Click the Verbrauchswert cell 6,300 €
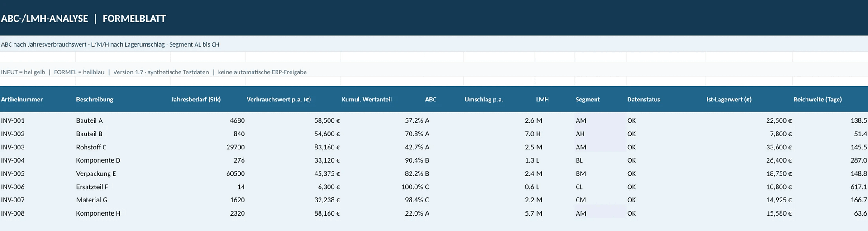This screenshot has width=868, height=231. coord(293,187)
